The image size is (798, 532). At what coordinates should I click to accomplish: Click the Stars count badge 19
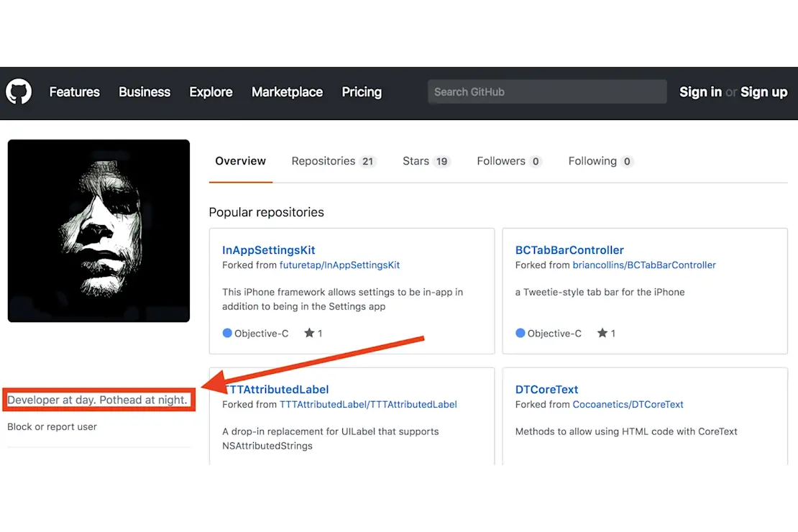(x=441, y=161)
